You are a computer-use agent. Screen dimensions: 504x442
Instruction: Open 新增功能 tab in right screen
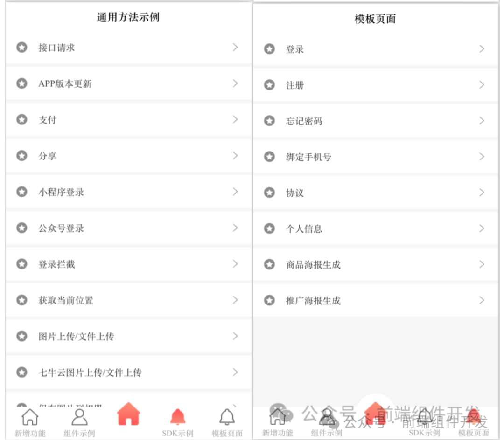[x=277, y=422]
